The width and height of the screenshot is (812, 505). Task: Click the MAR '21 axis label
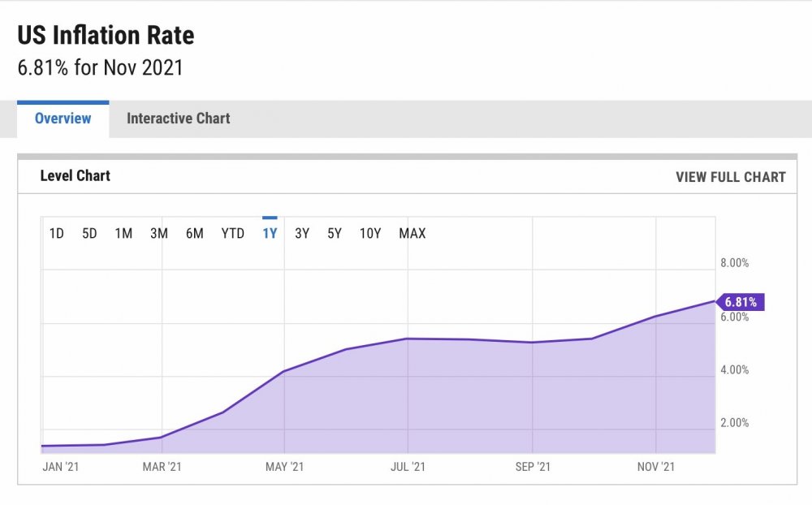(162, 467)
